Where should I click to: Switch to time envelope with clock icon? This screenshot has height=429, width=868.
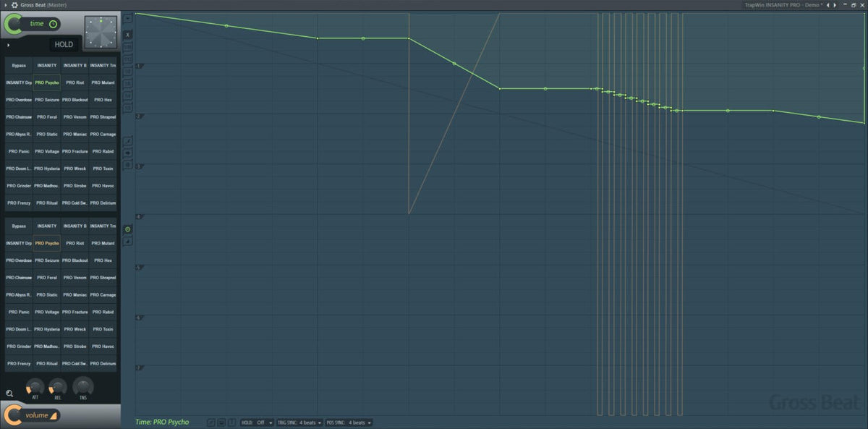(128, 229)
